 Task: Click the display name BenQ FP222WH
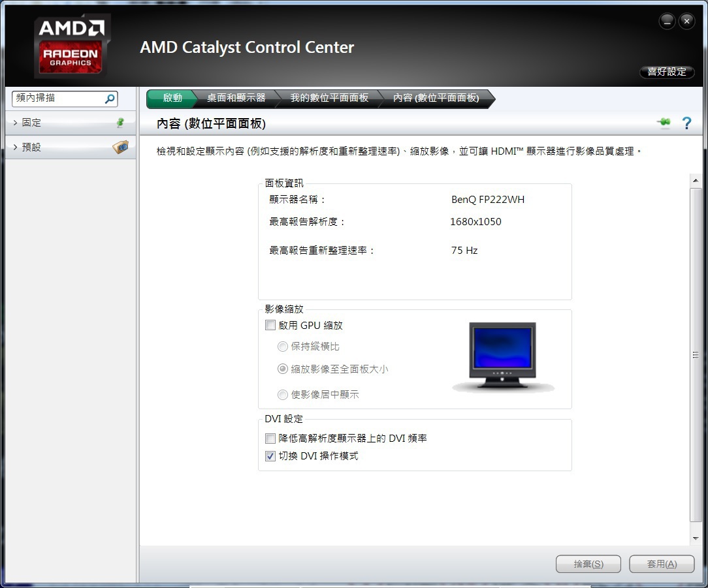coord(488,200)
